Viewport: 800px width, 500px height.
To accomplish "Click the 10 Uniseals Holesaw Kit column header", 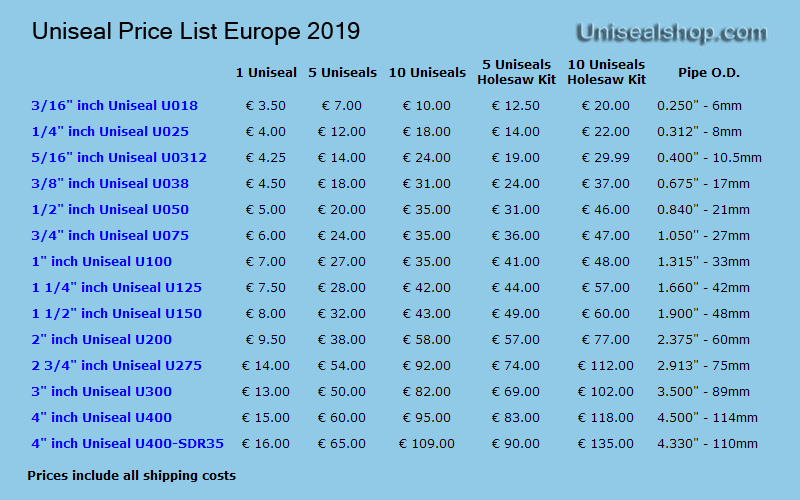I will (x=606, y=72).
